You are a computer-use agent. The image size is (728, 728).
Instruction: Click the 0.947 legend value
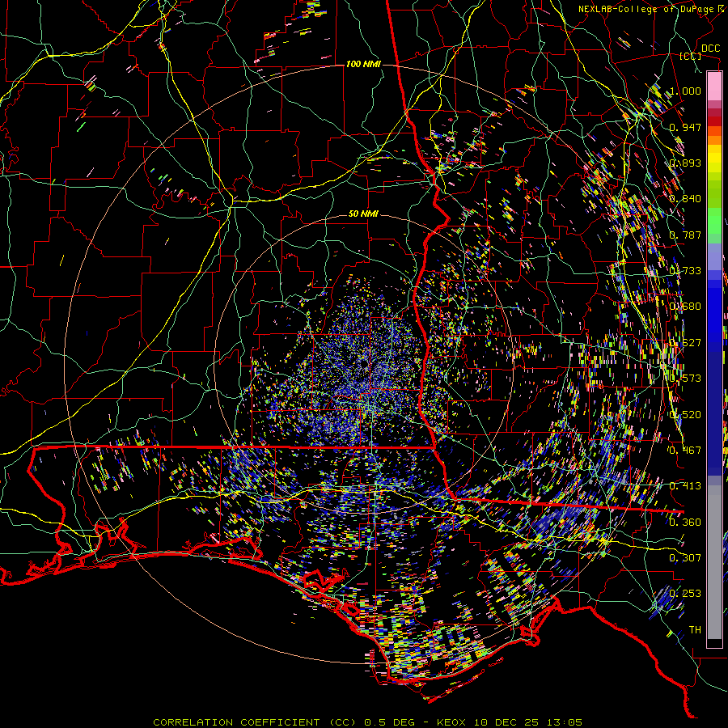[x=685, y=127]
